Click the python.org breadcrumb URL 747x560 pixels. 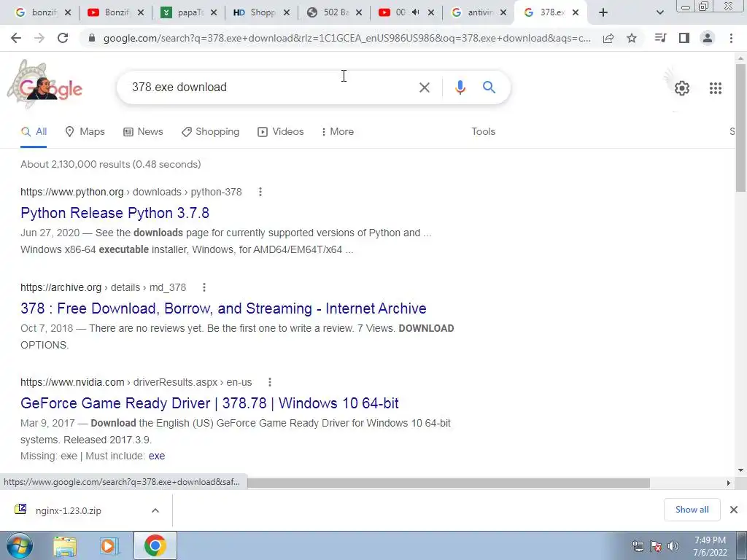[x=131, y=192]
